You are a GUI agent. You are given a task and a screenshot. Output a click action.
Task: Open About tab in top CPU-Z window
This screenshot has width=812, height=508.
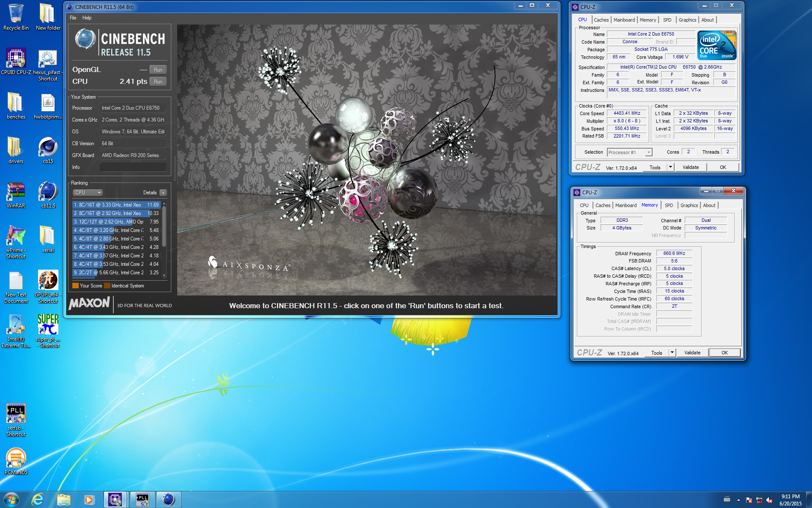(x=708, y=20)
